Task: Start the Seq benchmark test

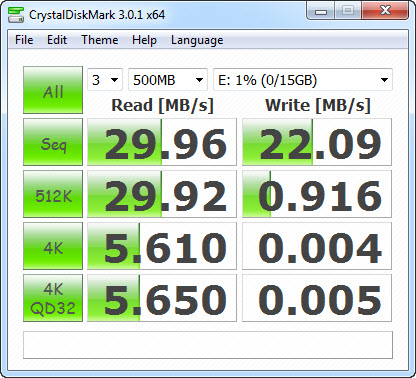Action: pyautogui.click(x=53, y=142)
